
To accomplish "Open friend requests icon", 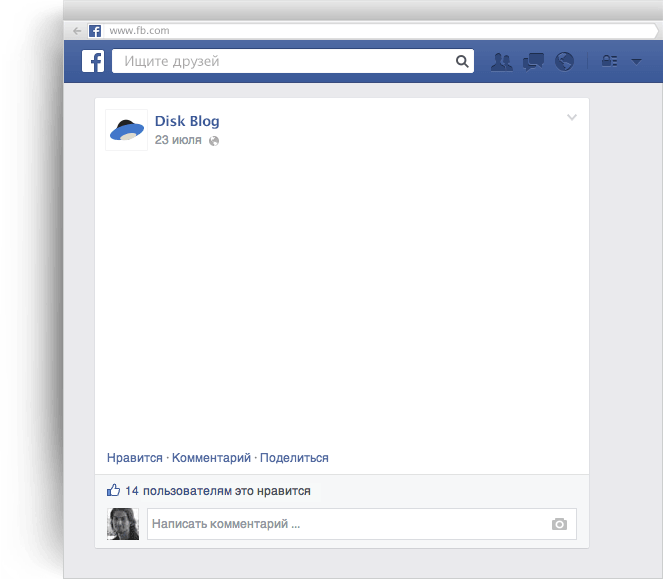I will (x=502, y=62).
